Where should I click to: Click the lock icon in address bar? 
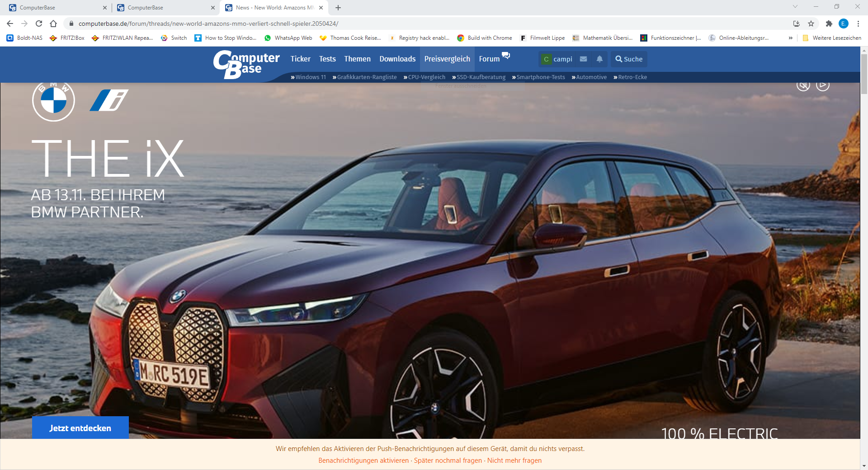coord(71,23)
